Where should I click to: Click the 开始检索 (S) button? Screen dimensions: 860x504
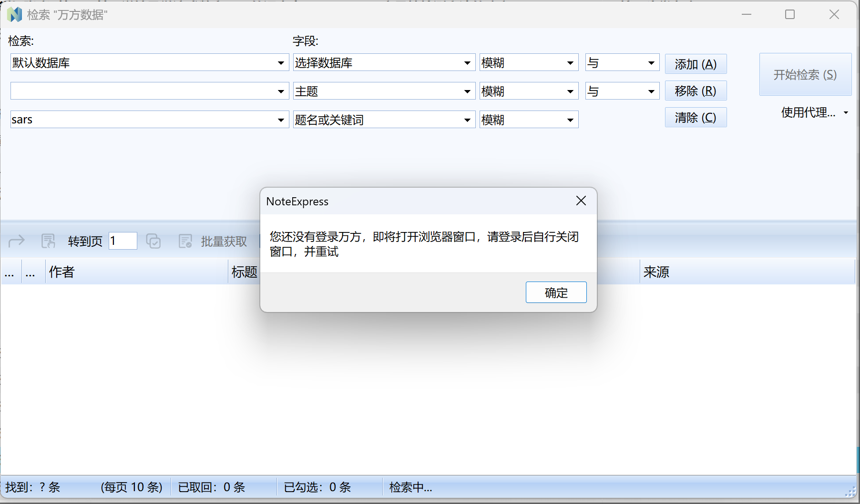pos(805,74)
